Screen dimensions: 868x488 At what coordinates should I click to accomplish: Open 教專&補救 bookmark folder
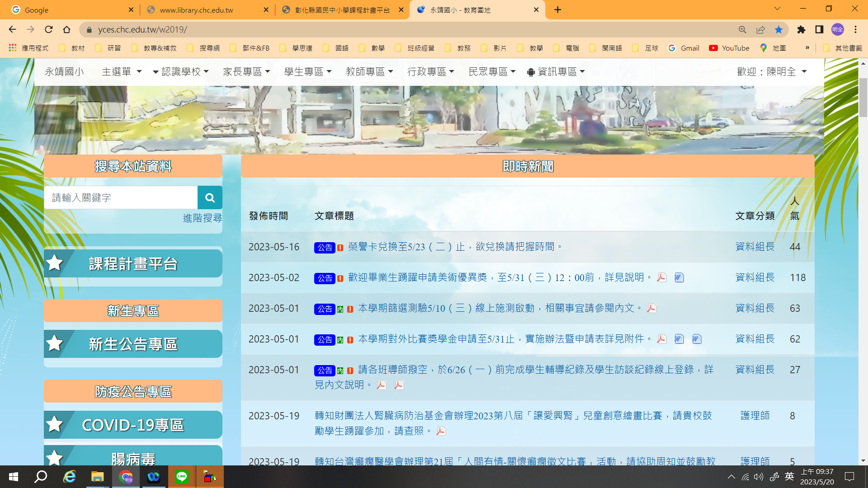[154, 48]
